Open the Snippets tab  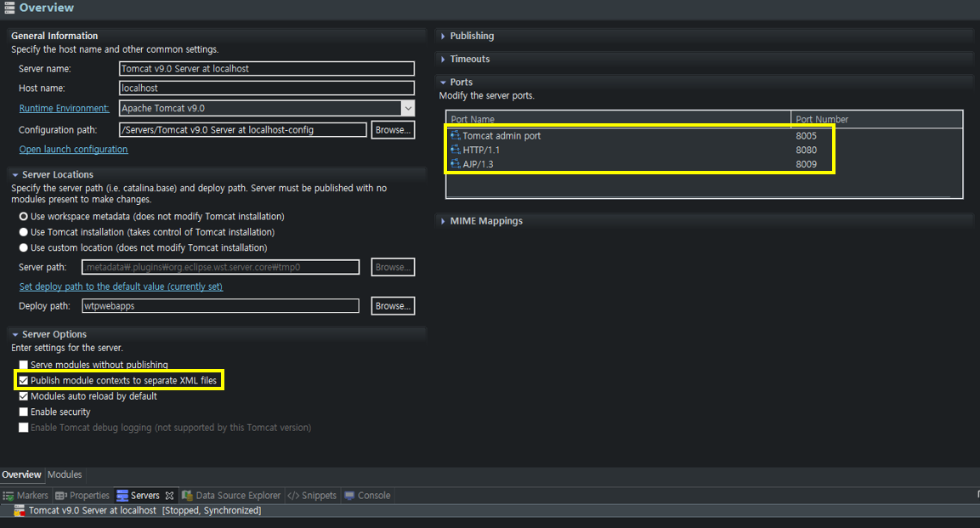click(312, 496)
